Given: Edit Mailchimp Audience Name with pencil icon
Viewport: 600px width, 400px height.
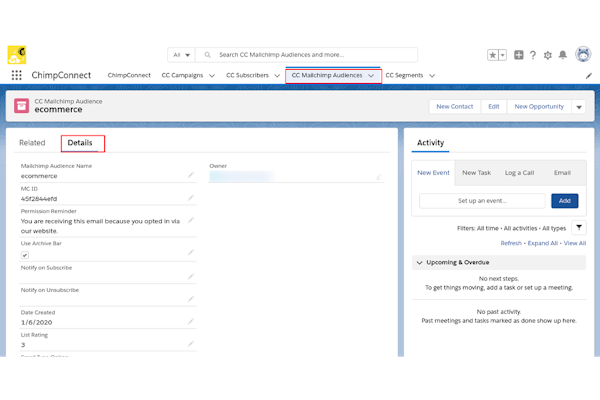Looking at the screenshot, I should click(x=191, y=175).
